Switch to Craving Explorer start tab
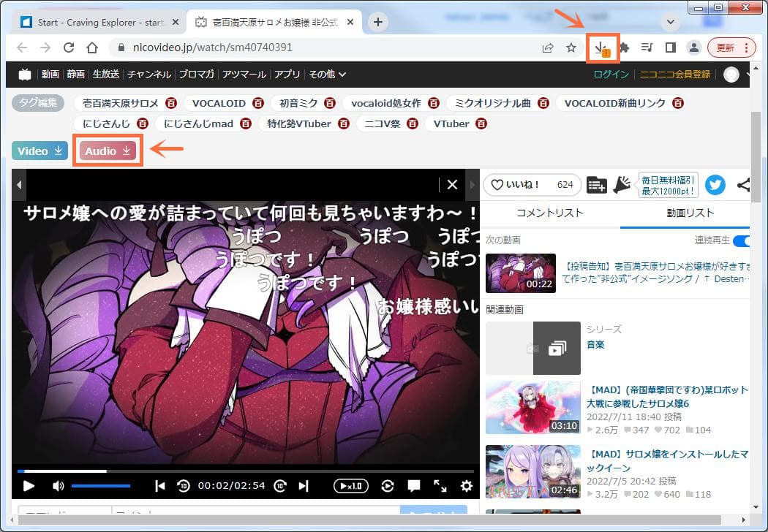This screenshot has height=532, width=768. point(100,22)
